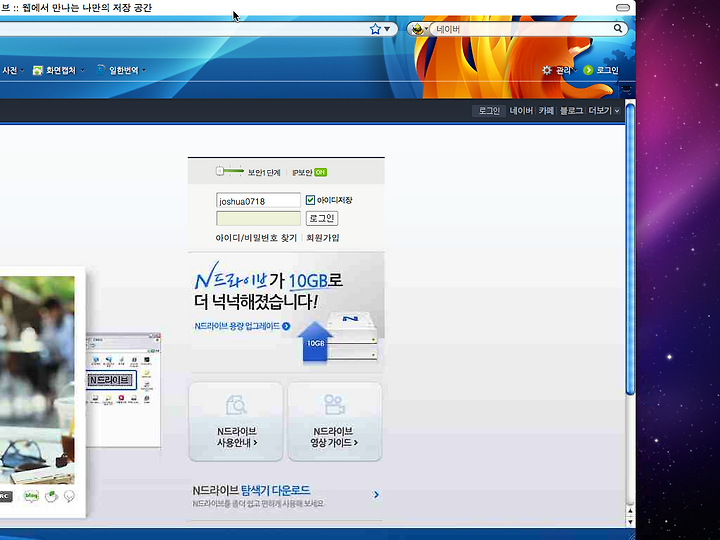
Task: Click the 일한번역 toolbar button
Action: (x=118, y=70)
